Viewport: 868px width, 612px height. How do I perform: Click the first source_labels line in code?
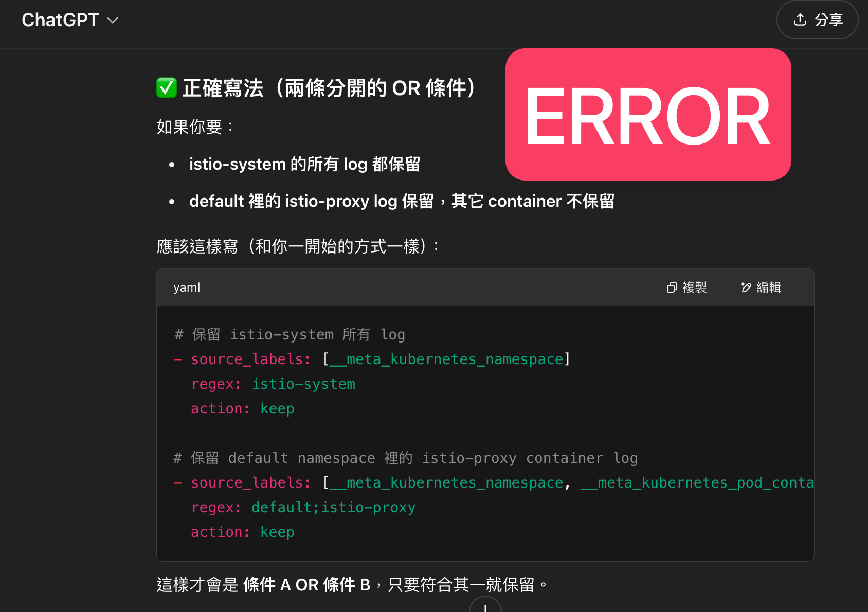pos(372,359)
